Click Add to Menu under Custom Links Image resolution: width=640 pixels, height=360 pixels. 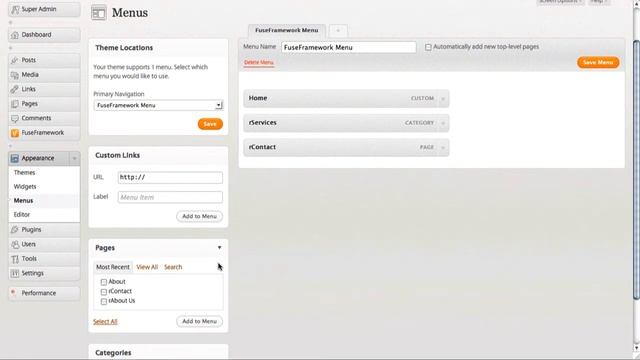coord(200,216)
